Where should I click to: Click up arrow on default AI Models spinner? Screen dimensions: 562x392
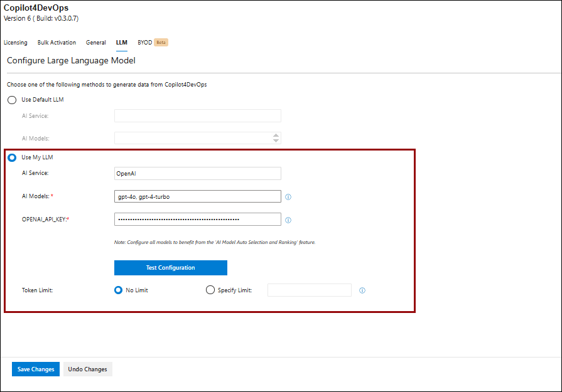pyautogui.click(x=276, y=135)
